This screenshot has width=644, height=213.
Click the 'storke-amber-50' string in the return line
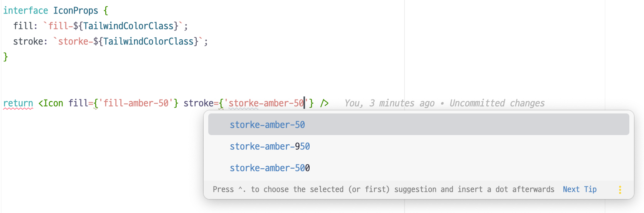266,103
